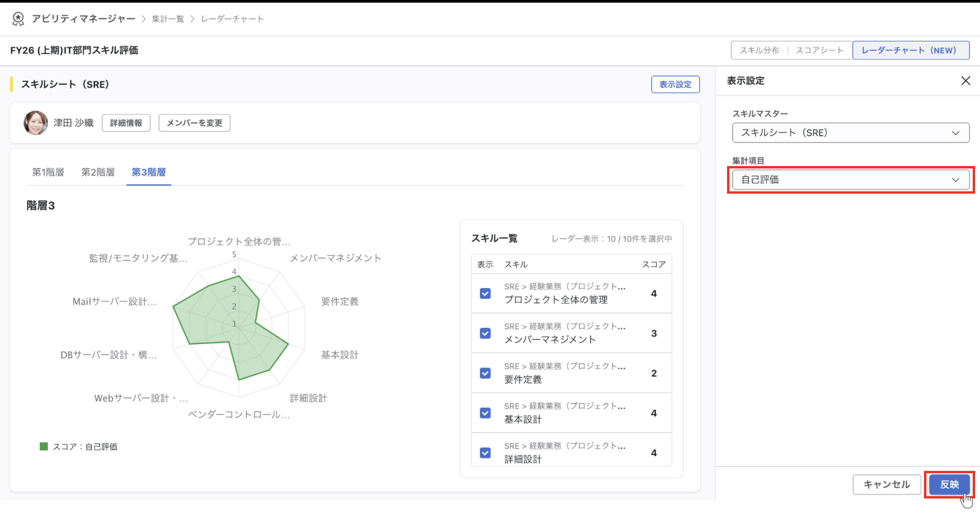The height and width of the screenshot is (513, 980).
Task: Toggle the 要件定義 skill checkbox
Action: tap(485, 373)
